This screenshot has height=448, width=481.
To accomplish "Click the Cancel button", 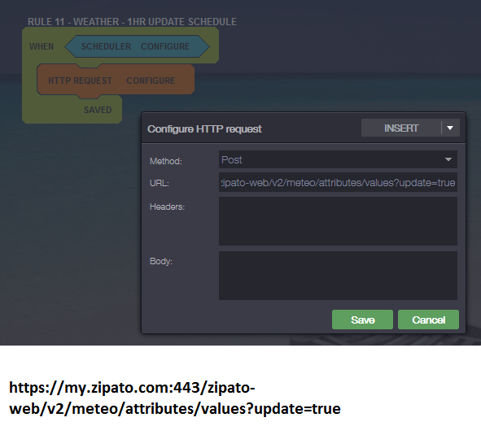I will tap(428, 320).
